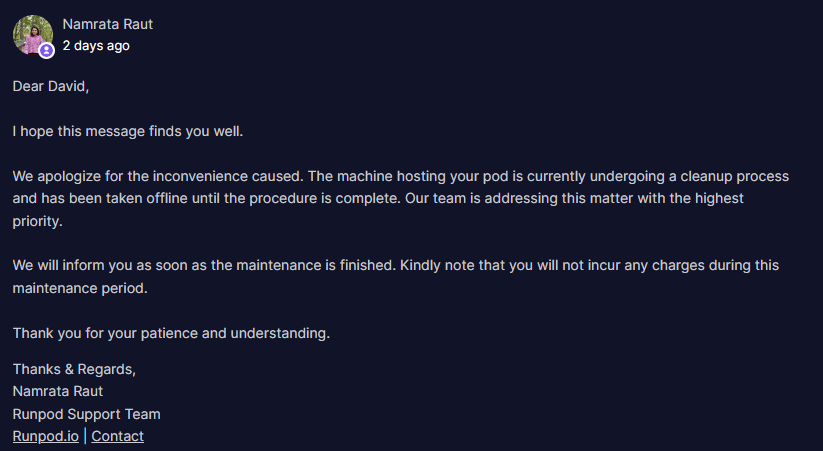The width and height of the screenshot is (823, 451).
Task: Click the "Thanks & Regards," closing line
Action: tap(74, 370)
